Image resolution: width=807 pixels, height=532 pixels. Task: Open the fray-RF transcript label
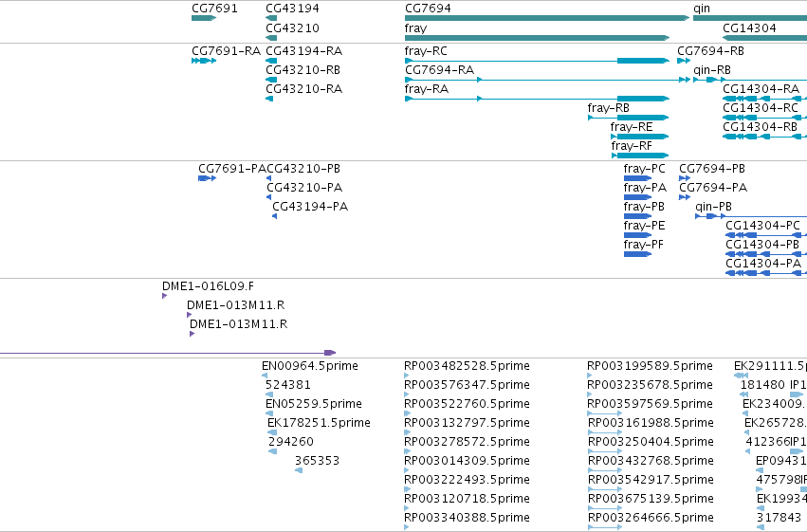pyautogui.click(x=632, y=146)
